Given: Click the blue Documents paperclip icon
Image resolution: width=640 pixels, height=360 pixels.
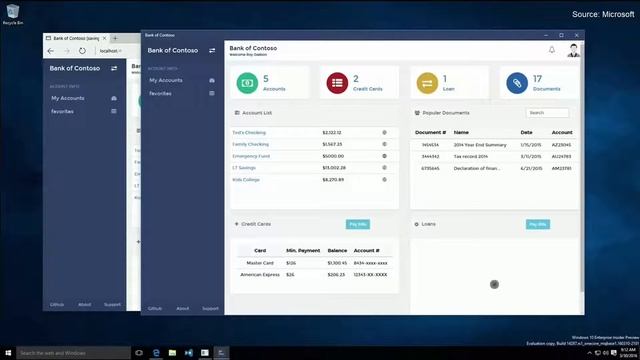Looking at the screenshot, I should point(517,83).
